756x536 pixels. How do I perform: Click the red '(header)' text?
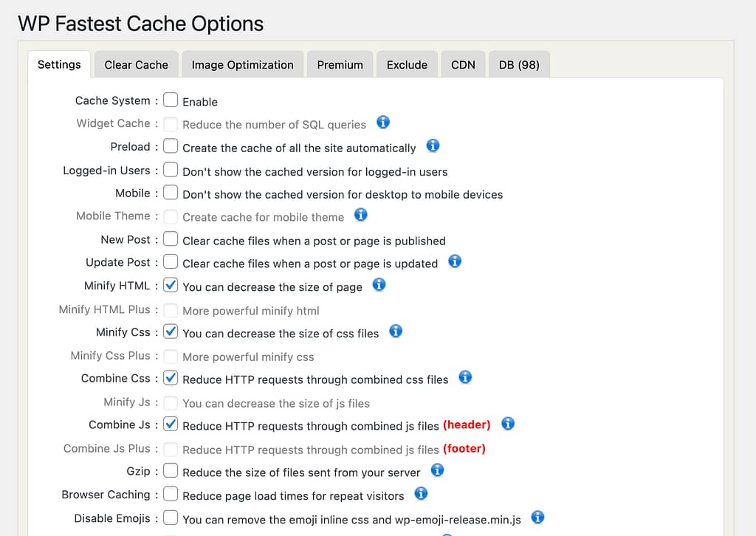[x=467, y=425]
